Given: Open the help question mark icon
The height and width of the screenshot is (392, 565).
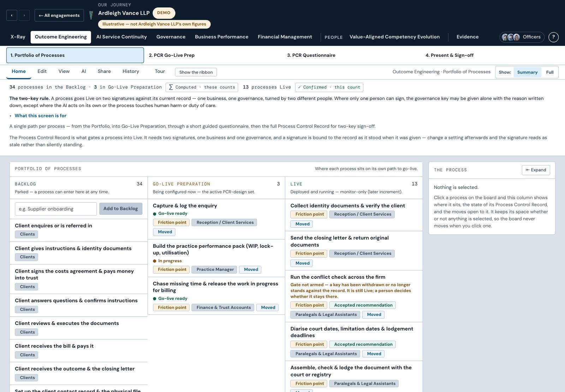Looking at the screenshot, I should point(553,37).
